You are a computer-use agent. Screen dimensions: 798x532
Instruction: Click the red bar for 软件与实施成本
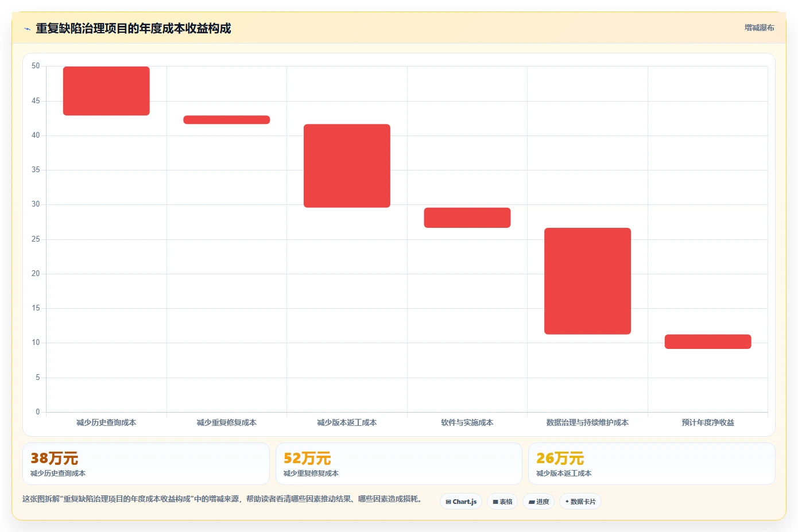(467, 218)
